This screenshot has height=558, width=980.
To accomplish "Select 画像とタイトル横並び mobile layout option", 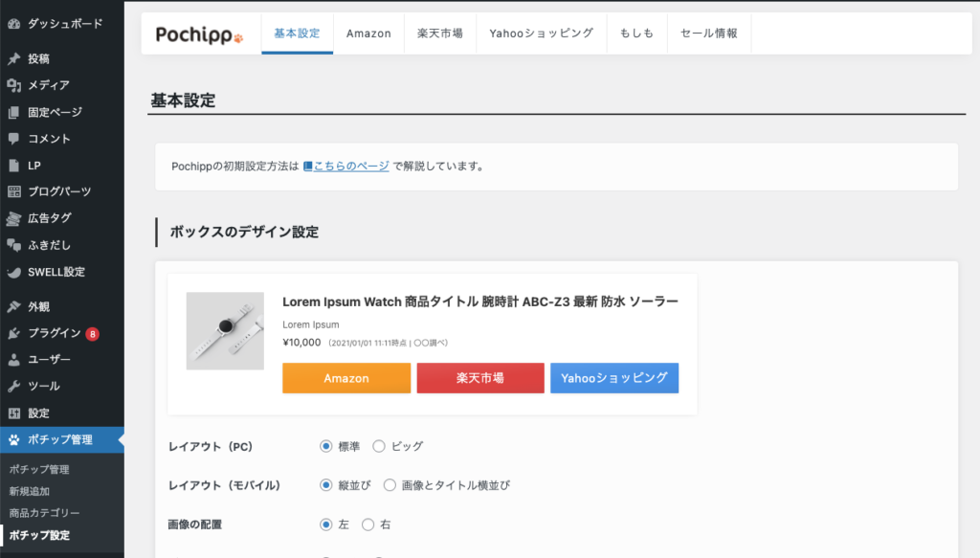I will pyautogui.click(x=390, y=485).
